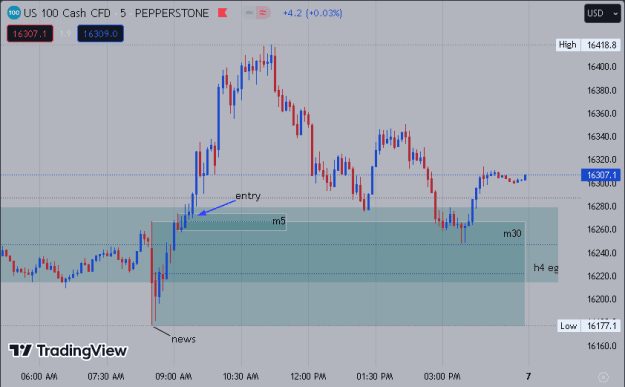Click the blue buy price 16309.0 button

click(100, 33)
